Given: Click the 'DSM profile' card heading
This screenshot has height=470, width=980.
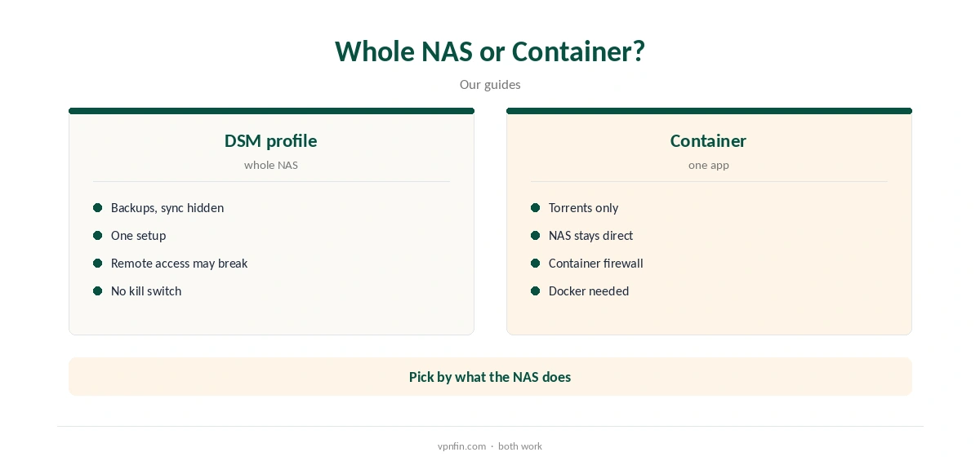Looking at the screenshot, I should (x=271, y=140).
